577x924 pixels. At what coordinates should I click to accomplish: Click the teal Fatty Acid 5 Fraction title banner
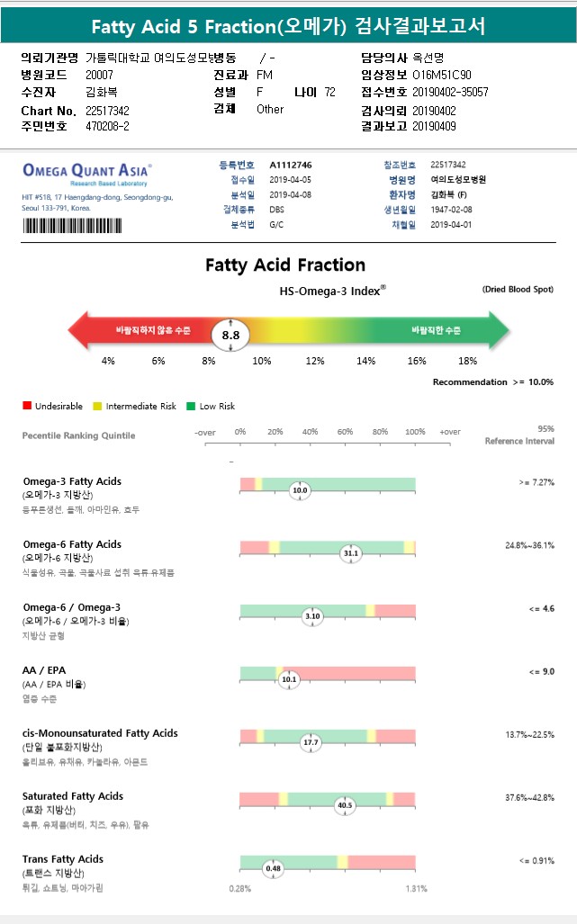(288, 27)
